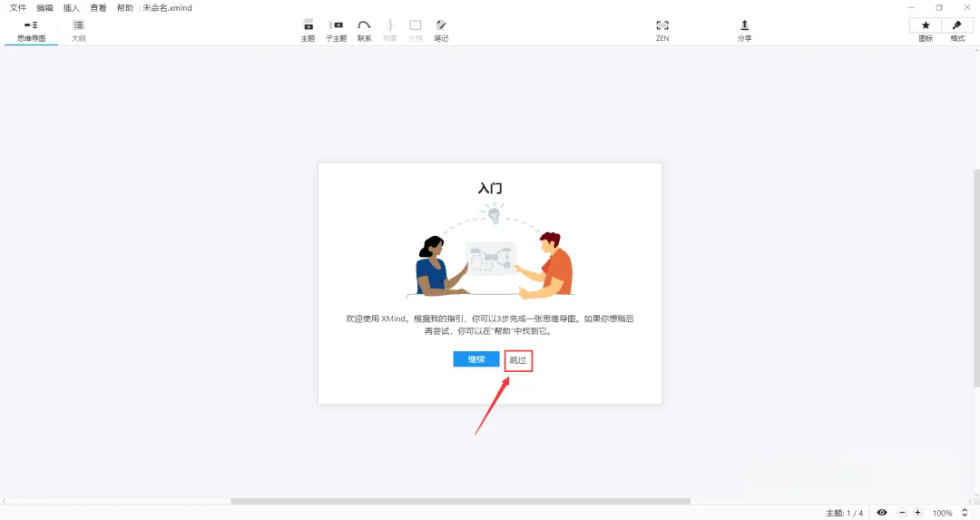The image size is (980, 520).
Task: Toggle the eye visibility icon in status bar
Action: tap(882, 513)
